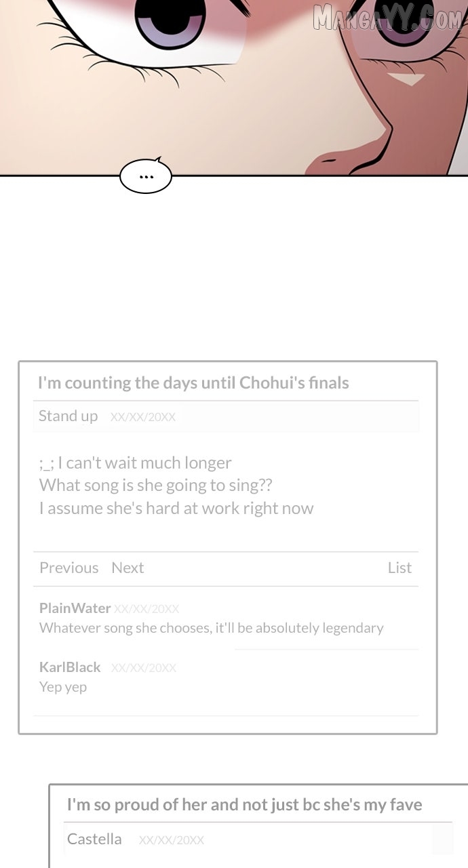Click the line "I can't wait much longer"
Viewport: 468px width, 868px height.
[136, 463]
